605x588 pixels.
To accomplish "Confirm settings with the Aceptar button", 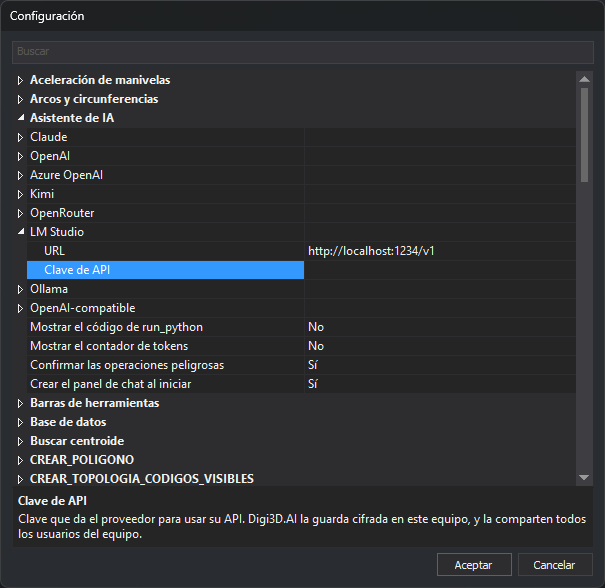I will pos(474,565).
